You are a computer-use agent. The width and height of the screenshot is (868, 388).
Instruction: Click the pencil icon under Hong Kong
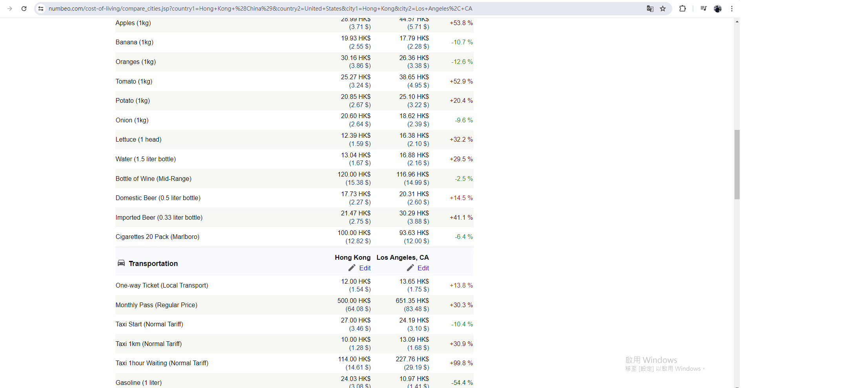tap(352, 268)
